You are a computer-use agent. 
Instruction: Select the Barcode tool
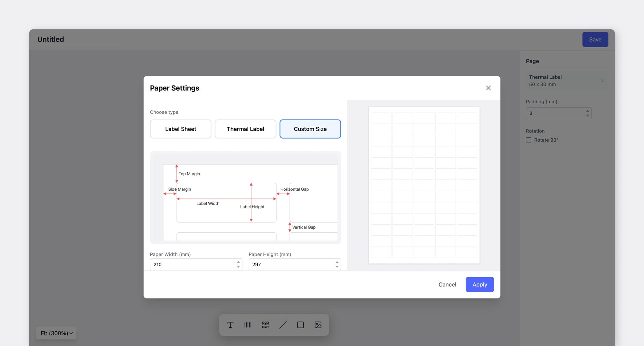tap(248, 325)
